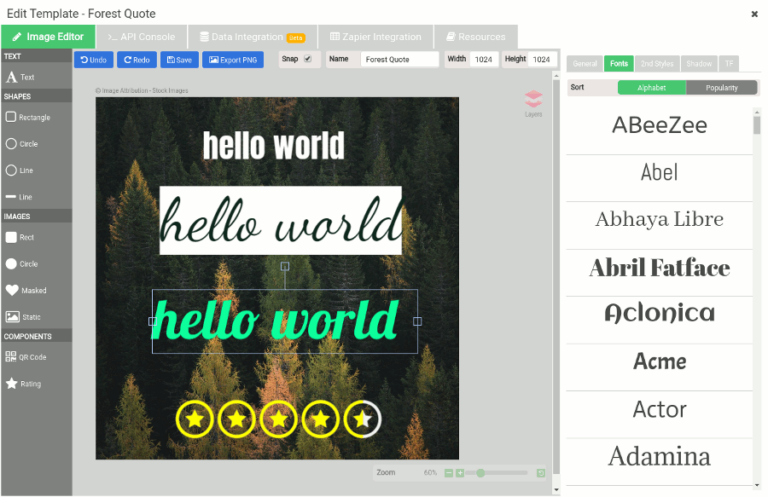
Task: Choose the Abril Fatface font
Action: [x=659, y=268]
